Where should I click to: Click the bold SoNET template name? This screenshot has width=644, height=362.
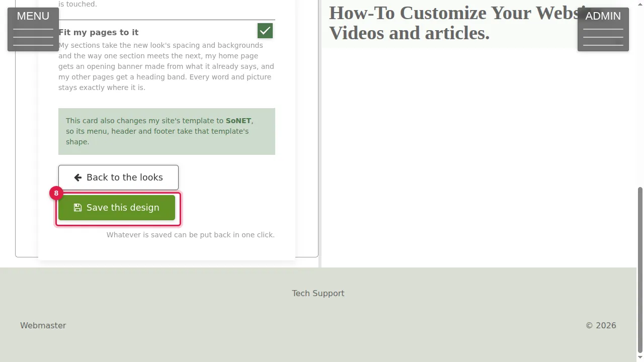point(238,121)
